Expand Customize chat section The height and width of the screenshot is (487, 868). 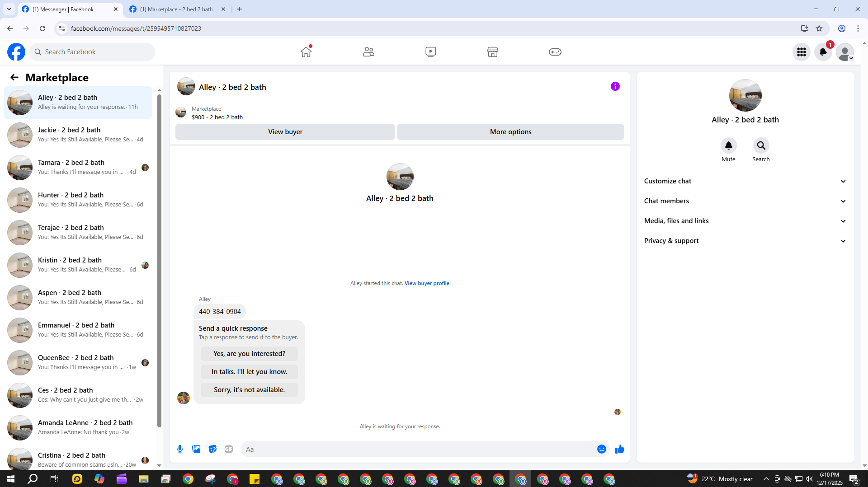(x=745, y=181)
